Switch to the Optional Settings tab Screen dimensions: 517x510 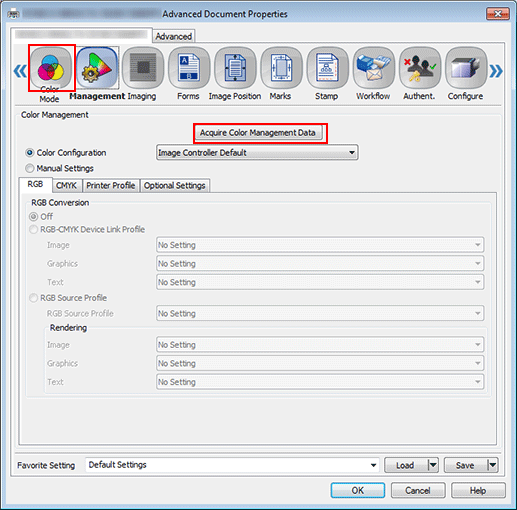click(x=175, y=186)
